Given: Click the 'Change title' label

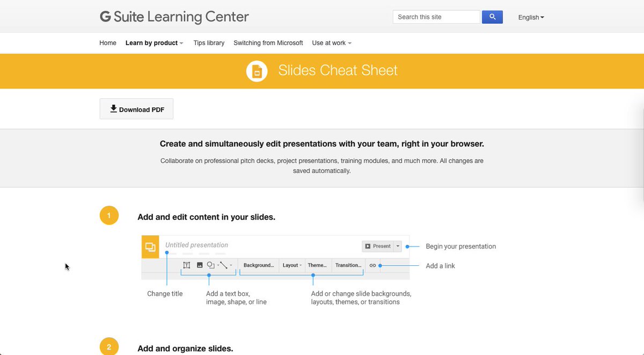Looking at the screenshot, I should point(165,294).
